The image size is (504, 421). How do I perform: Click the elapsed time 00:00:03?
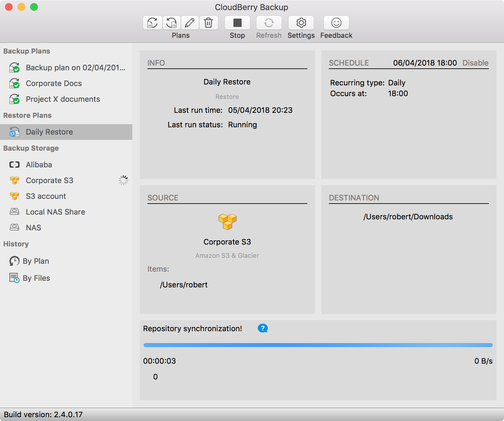click(x=159, y=361)
